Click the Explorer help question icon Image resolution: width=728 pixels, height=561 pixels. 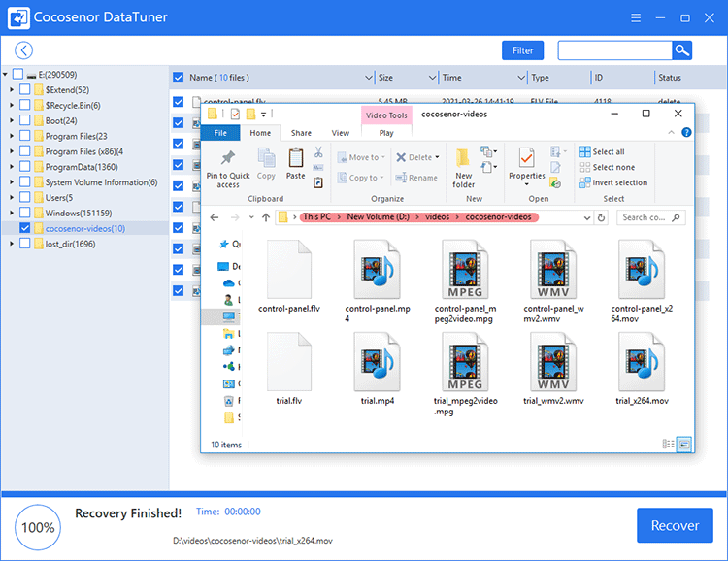pyautogui.click(x=686, y=132)
